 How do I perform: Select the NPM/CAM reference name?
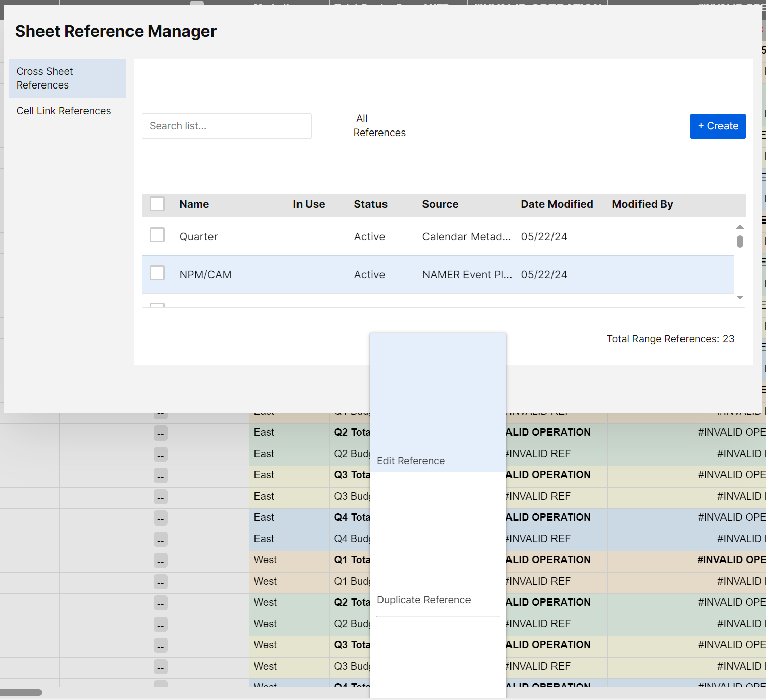click(205, 275)
